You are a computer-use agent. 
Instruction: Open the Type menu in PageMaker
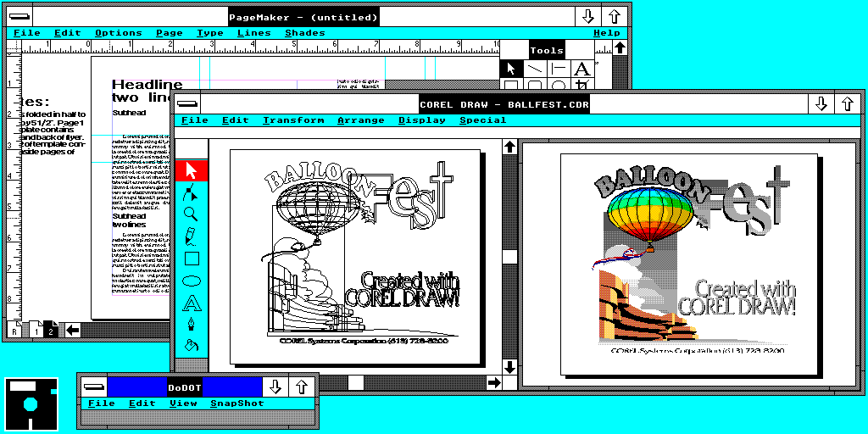click(x=210, y=33)
